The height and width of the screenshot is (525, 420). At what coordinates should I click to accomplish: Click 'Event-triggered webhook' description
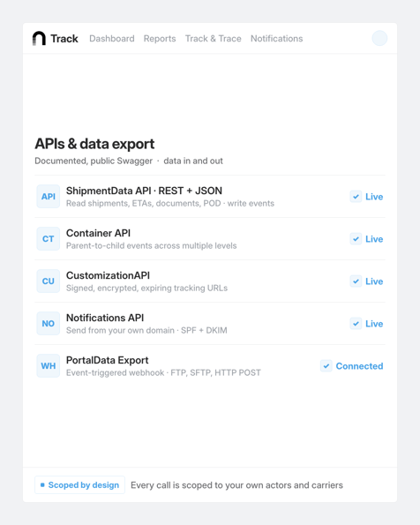coord(163,373)
